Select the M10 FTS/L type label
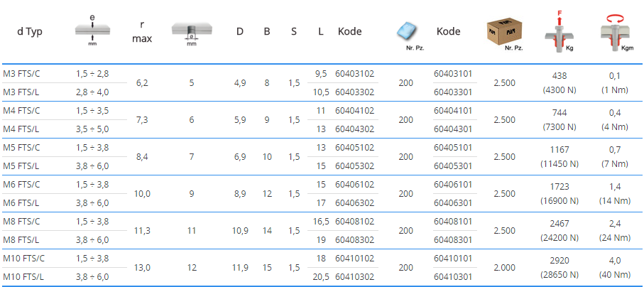 (x=26, y=276)
